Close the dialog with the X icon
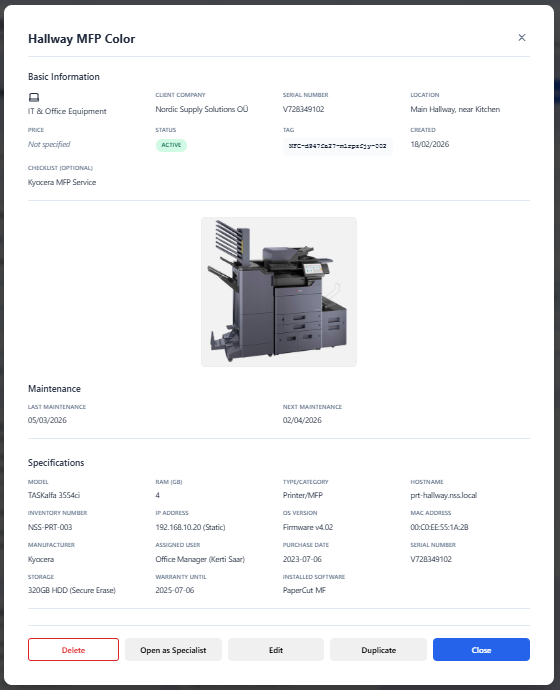 pos(522,38)
